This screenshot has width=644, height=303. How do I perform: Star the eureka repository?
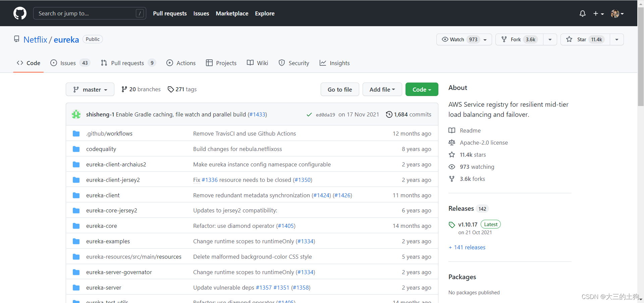pyautogui.click(x=585, y=39)
